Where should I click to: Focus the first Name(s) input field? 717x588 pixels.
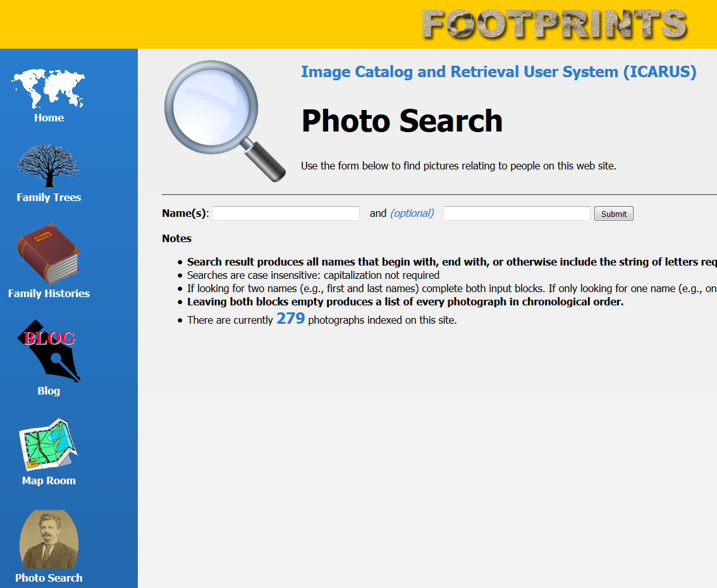point(286,214)
